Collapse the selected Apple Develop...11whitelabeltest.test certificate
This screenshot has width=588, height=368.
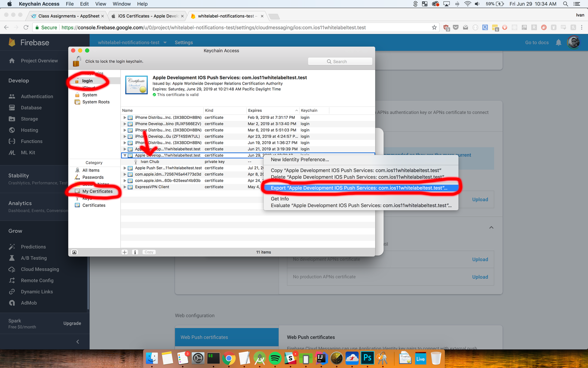[x=125, y=155]
